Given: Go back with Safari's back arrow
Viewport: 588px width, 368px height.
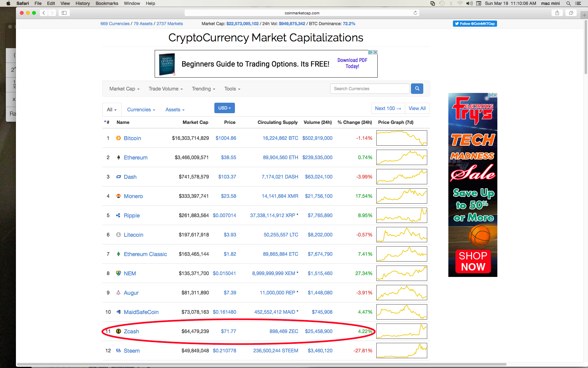Looking at the screenshot, I should pyautogui.click(x=44, y=13).
